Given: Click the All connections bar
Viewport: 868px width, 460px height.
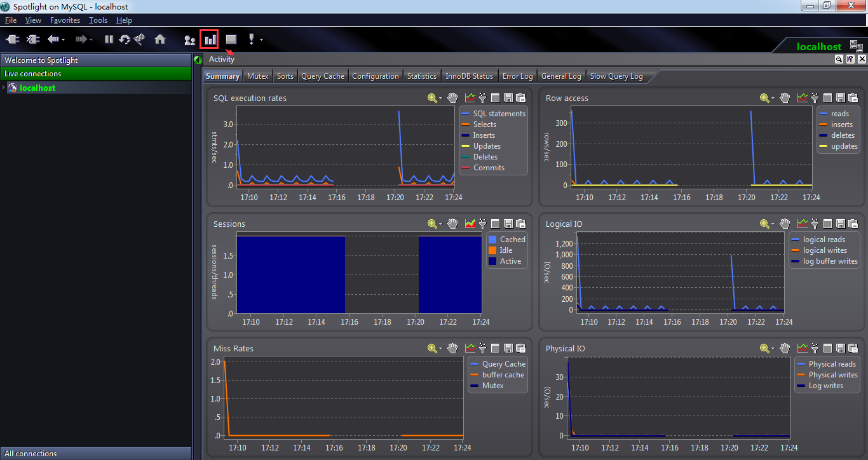Looking at the screenshot, I should pos(95,454).
